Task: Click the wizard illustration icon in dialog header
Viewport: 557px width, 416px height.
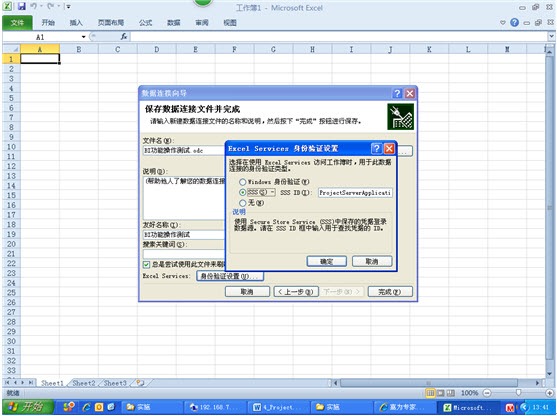Action: (400, 117)
